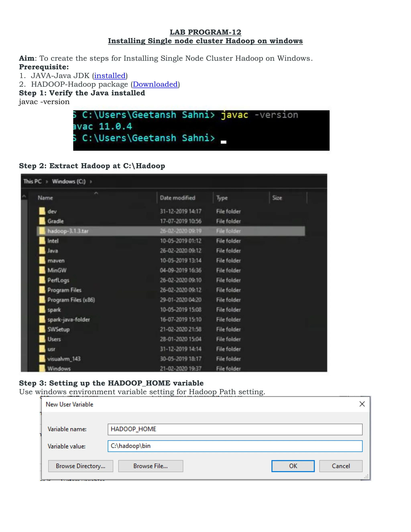
Task: Expand chevron after Windows (C:) breadcrumb
Action: tap(91, 182)
